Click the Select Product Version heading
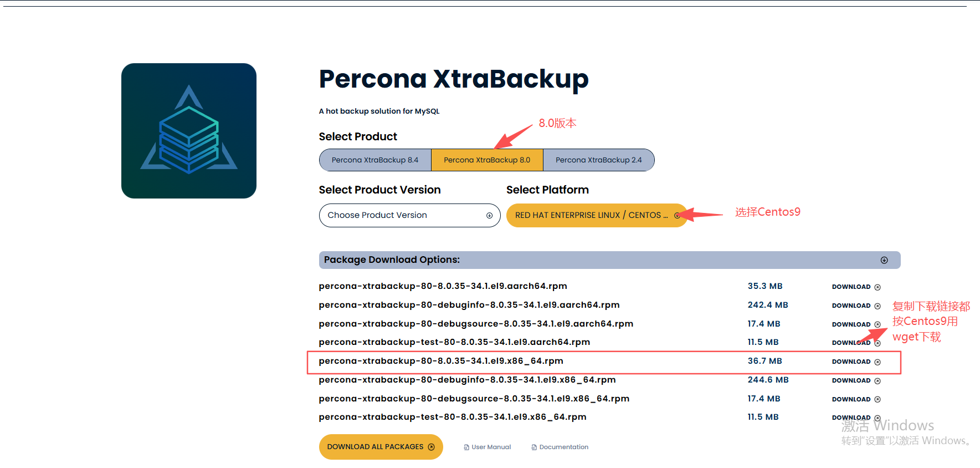The image size is (980, 468). [379, 190]
